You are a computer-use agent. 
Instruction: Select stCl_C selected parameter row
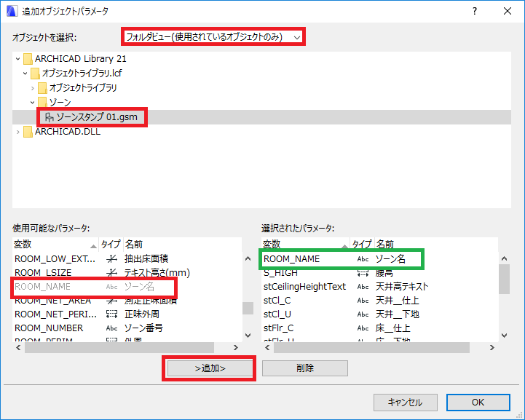[x=379, y=301]
